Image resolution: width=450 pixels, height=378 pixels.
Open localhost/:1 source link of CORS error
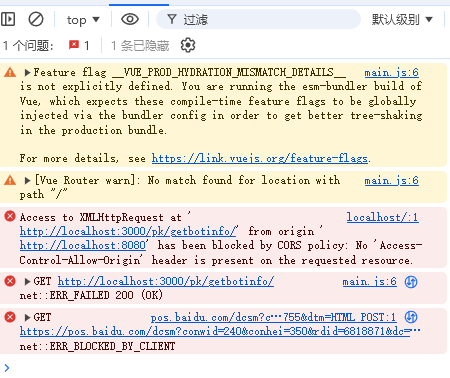pyautogui.click(x=382, y=217)
